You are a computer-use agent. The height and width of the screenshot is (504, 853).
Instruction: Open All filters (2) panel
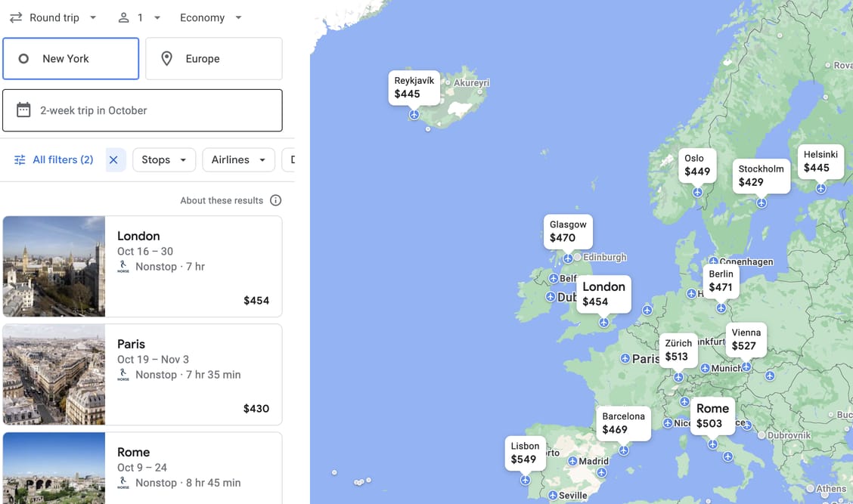[54, 159]
